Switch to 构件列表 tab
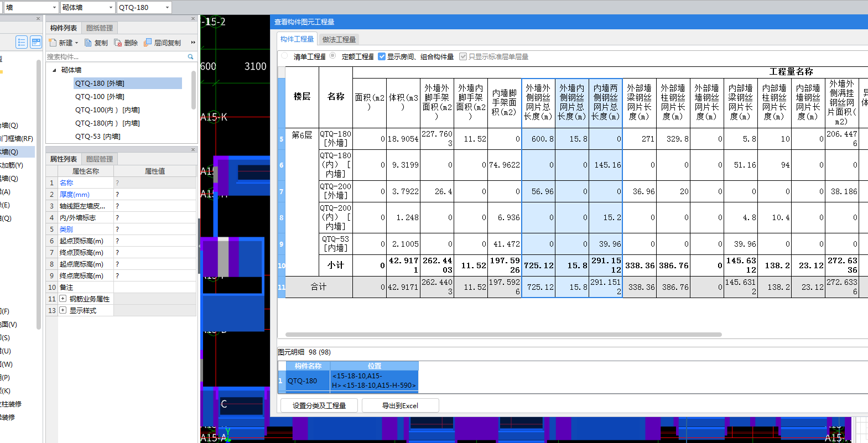868x443 pixels. tap(64, 28)
